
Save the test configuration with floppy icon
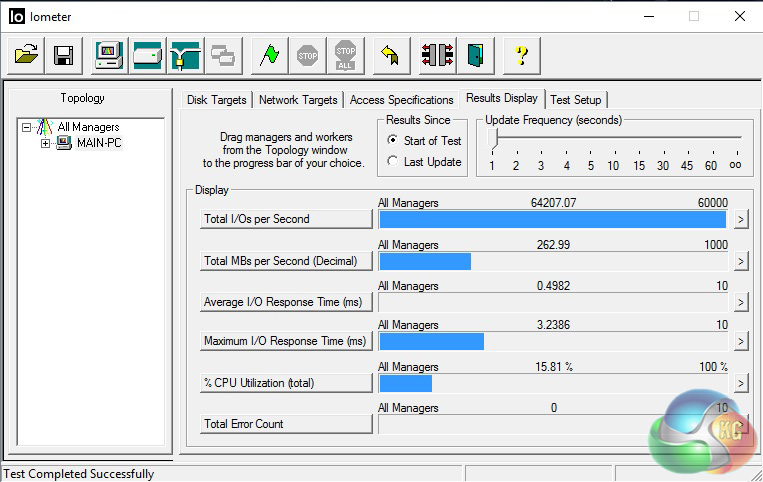point(63,55)
